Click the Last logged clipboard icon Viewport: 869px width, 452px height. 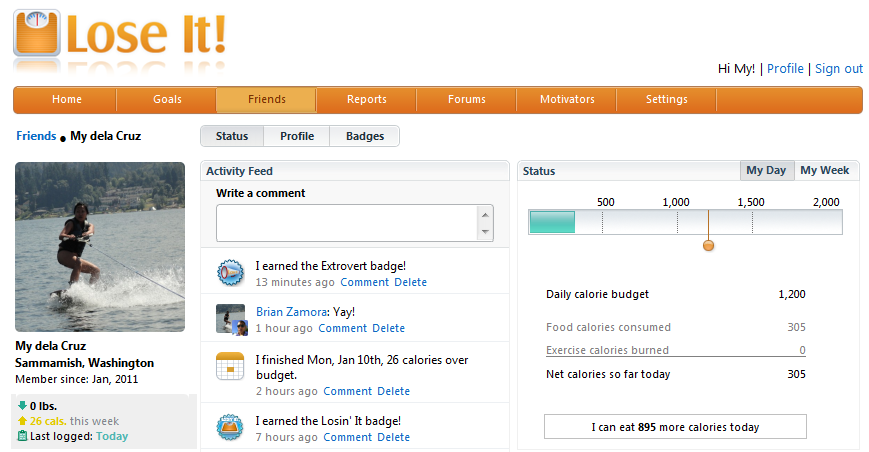[22, 436]
